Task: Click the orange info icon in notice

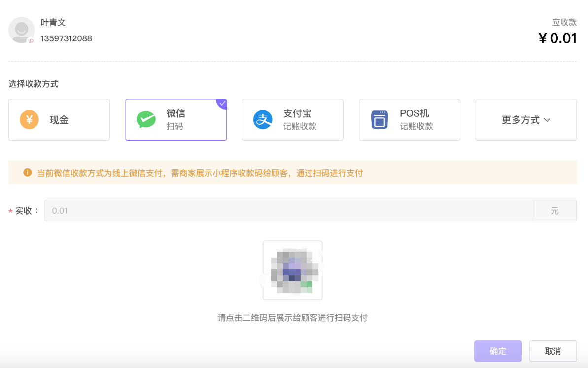Action: (28, 172)
